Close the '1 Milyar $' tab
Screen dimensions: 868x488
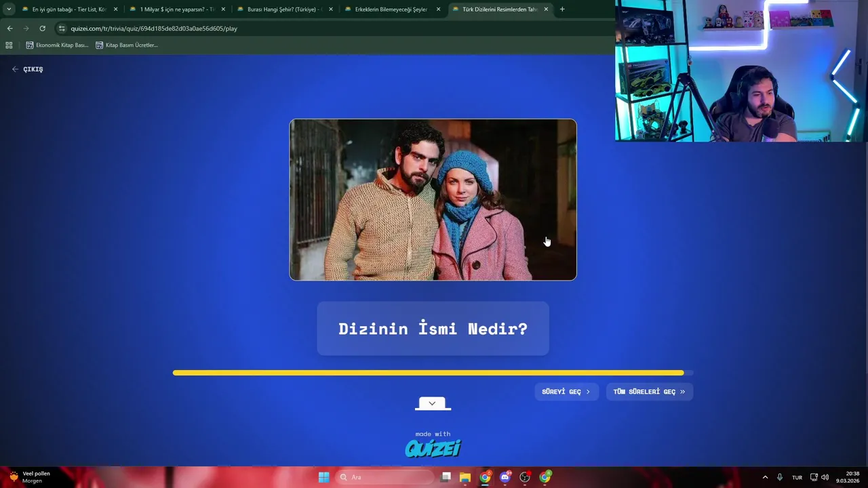tap(223, 9)
